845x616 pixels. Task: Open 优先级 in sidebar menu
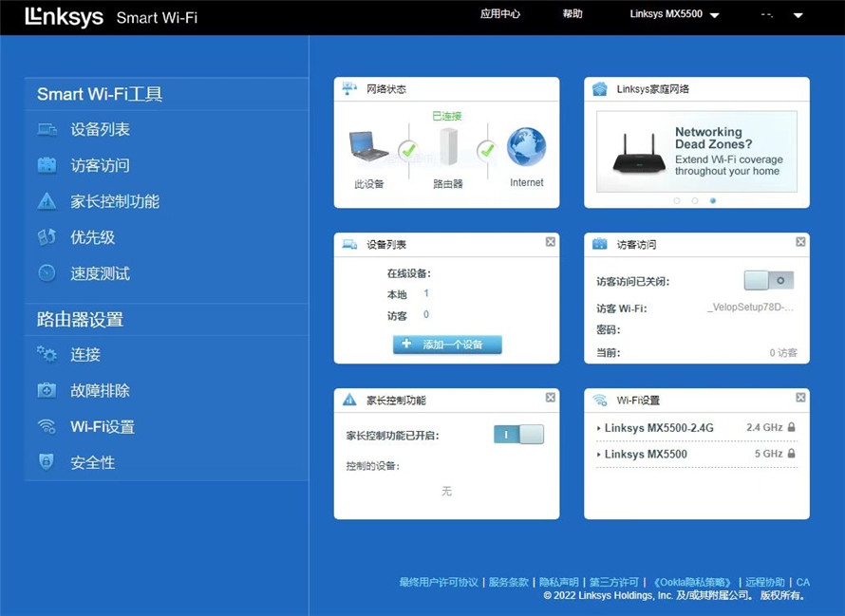pos(93,237)
